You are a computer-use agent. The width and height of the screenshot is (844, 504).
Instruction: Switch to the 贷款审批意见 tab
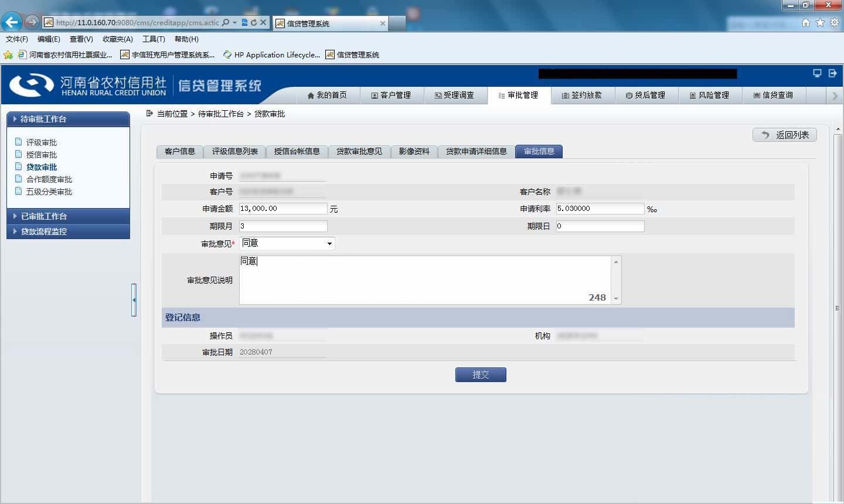(x=359, y=151)
